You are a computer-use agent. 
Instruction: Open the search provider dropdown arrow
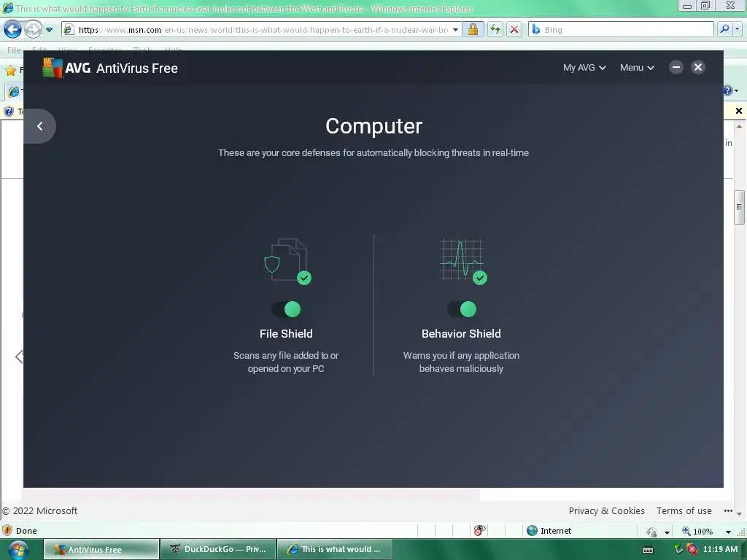(737, 29)
